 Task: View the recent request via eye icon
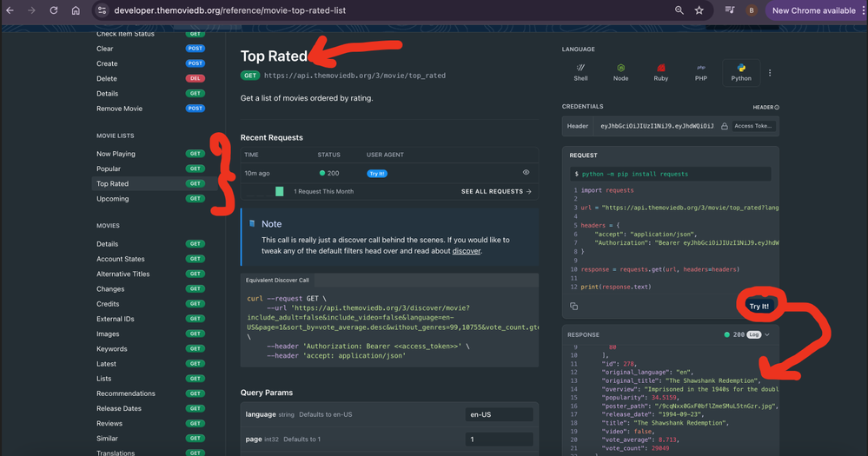pos(526,173)
